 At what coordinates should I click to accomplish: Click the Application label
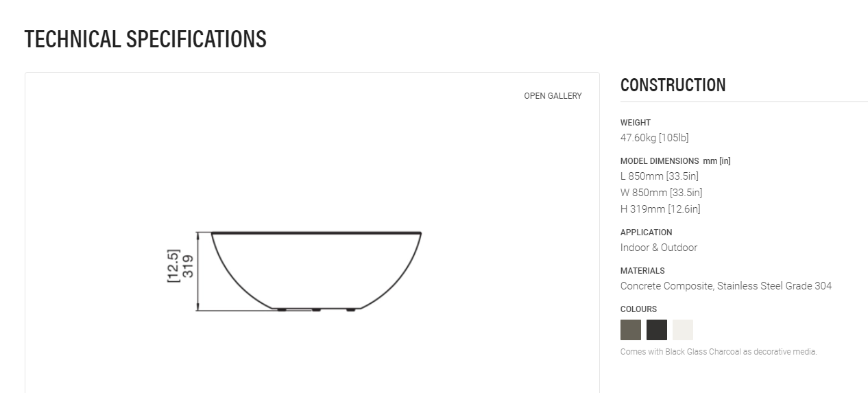pyautogui.click(x=647, y=233)
